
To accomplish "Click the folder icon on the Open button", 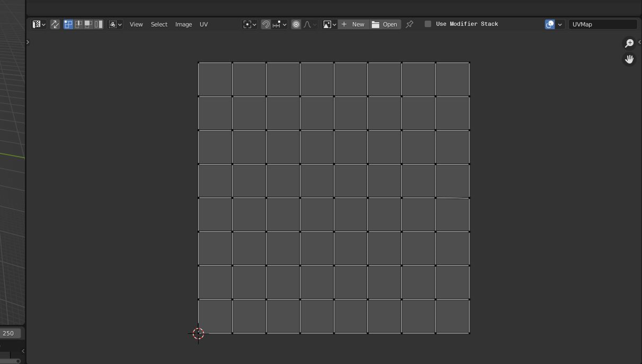I will click(x=376, y=24).
